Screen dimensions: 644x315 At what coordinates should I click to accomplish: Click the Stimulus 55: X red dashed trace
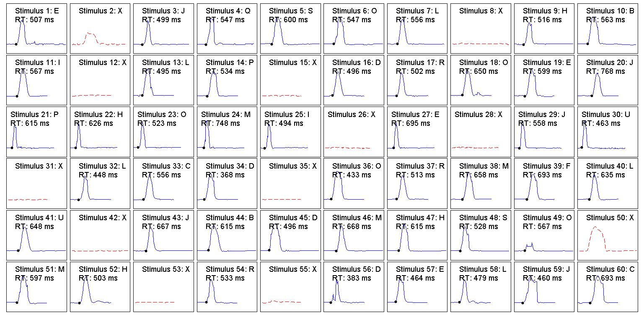point(281,302)
